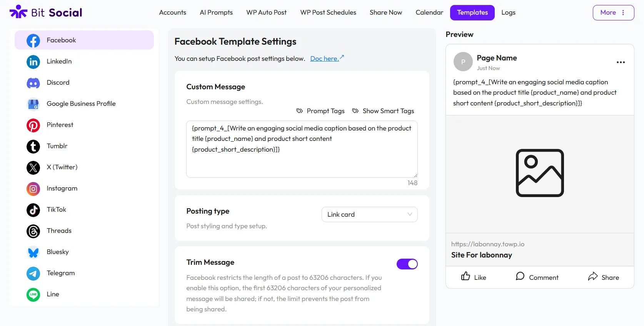
Task: Select the LinkedIn icon in sidebar
Action: pos(33,62)
